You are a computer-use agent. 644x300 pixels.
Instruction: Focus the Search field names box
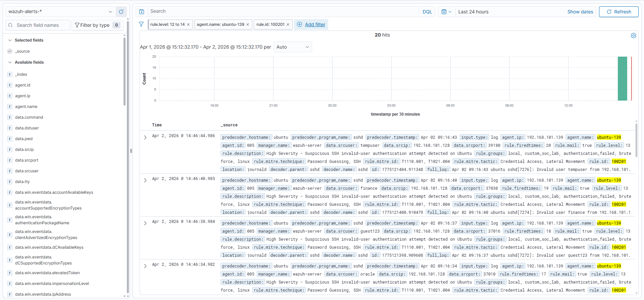point(38,25)
